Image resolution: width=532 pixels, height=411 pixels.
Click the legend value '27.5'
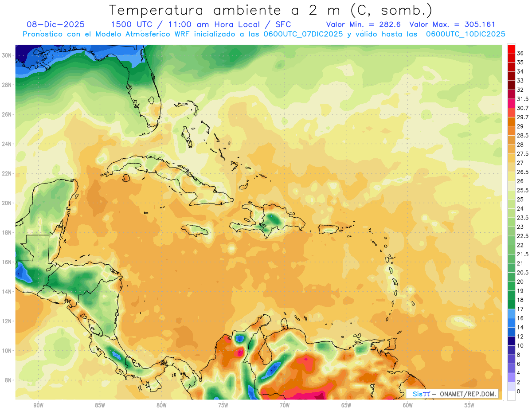tap(523, 154)
